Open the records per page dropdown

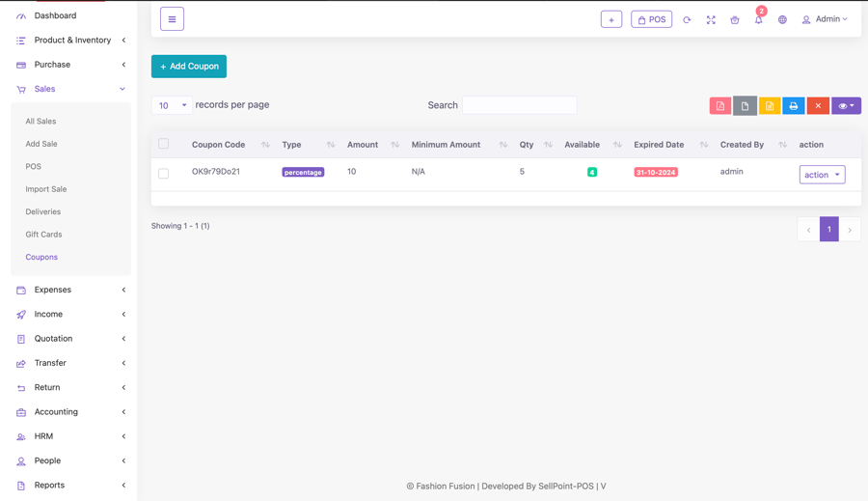click(x=172, y=105)
